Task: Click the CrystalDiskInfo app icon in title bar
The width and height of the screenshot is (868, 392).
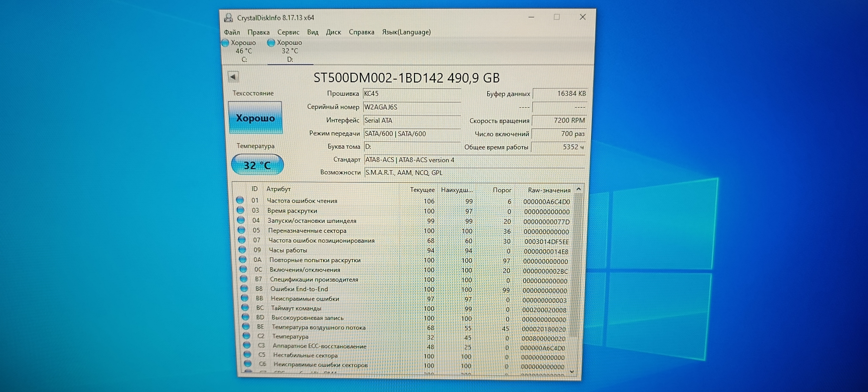Action: coord(229,18)
